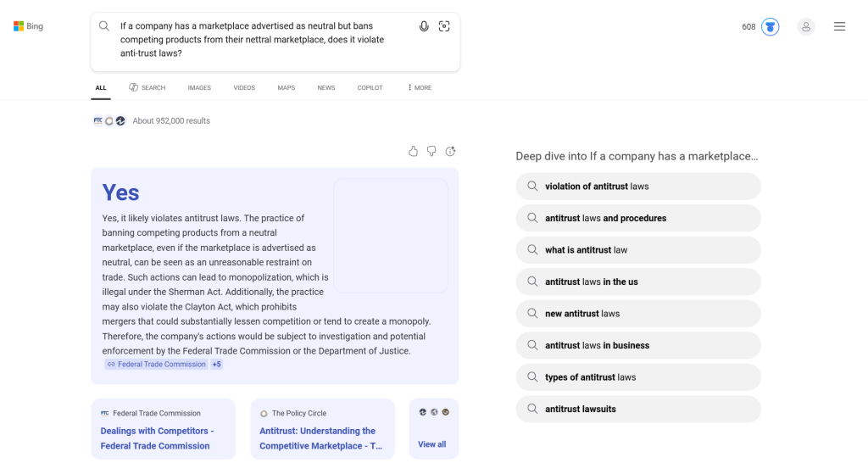Give thumbs down to the answer

[431, 151]
